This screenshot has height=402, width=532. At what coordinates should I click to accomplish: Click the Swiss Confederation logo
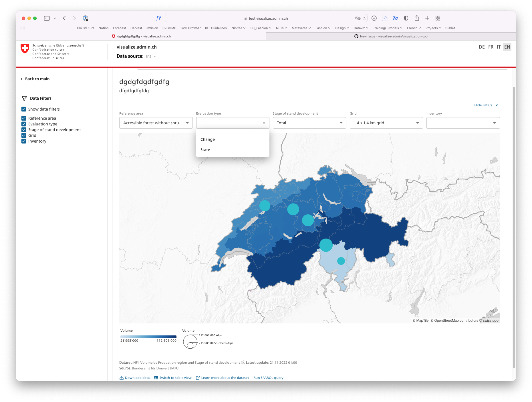tap(25, 48)
